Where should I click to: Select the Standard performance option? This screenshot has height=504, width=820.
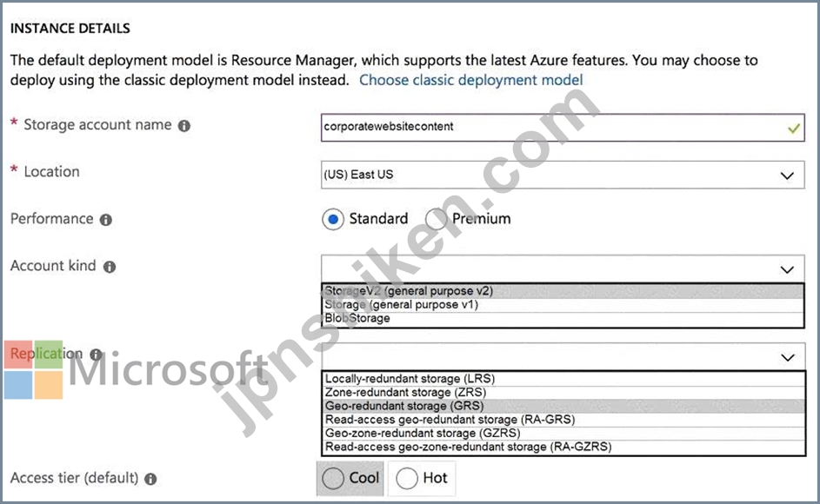[333, 219]
